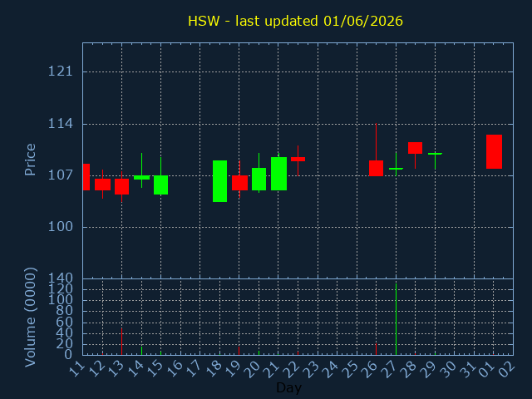Click the day label 18 on the x-axis
This screenshot has height=399, width=532.
click(x=214, y=369)
